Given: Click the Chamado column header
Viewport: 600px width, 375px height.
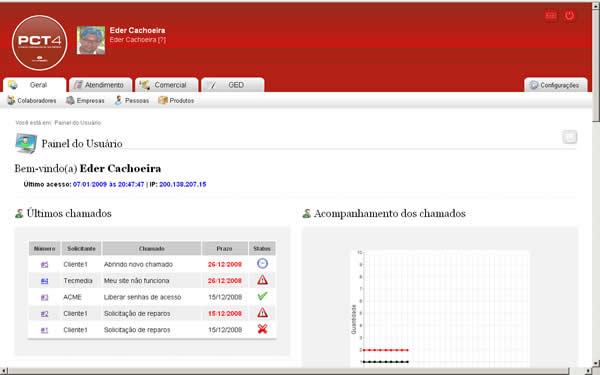Looking at the screenshot, I should point(152,249).
